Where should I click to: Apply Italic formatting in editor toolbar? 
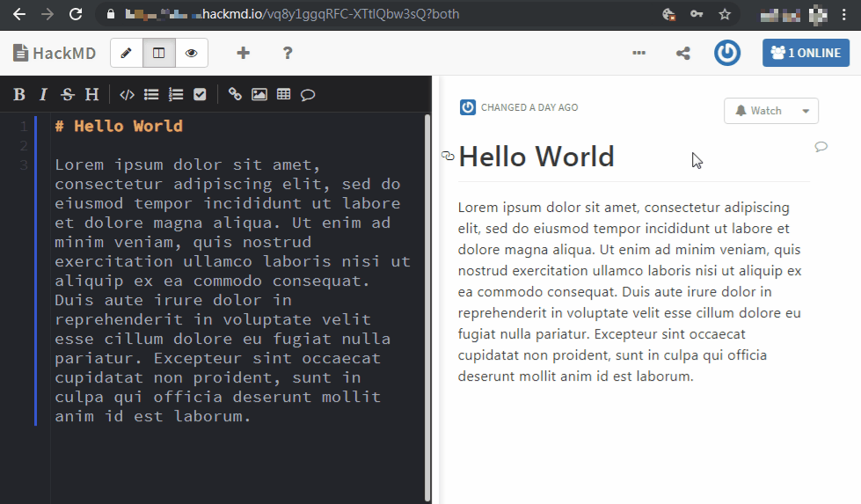pyautogui.click(x=43, y=94)
